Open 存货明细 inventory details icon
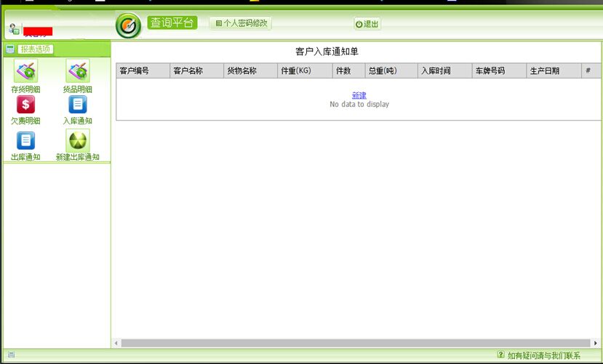The width and height of the screenshot is (603, 364). [25, 73]
